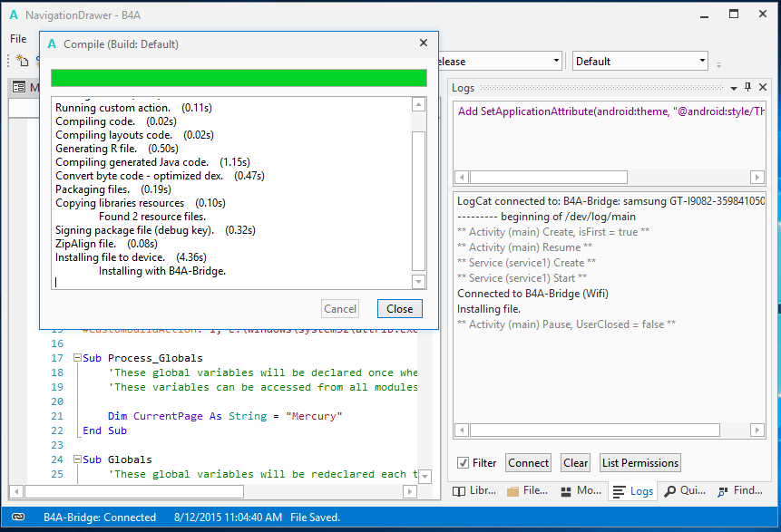Open the Files Manager tab
The height and width of the screenshot is (532, 781).
(x=527, y=490)
